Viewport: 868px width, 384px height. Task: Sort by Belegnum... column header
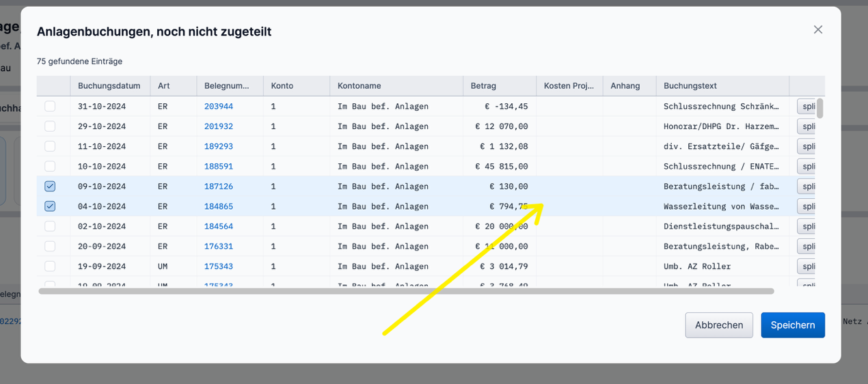(x=230, y=86)
